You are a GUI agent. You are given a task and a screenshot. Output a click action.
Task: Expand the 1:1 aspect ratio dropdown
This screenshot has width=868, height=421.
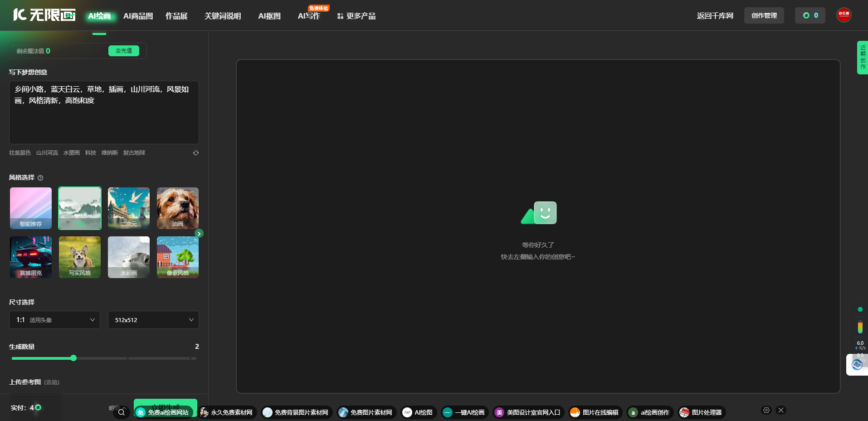coord(55,320)
